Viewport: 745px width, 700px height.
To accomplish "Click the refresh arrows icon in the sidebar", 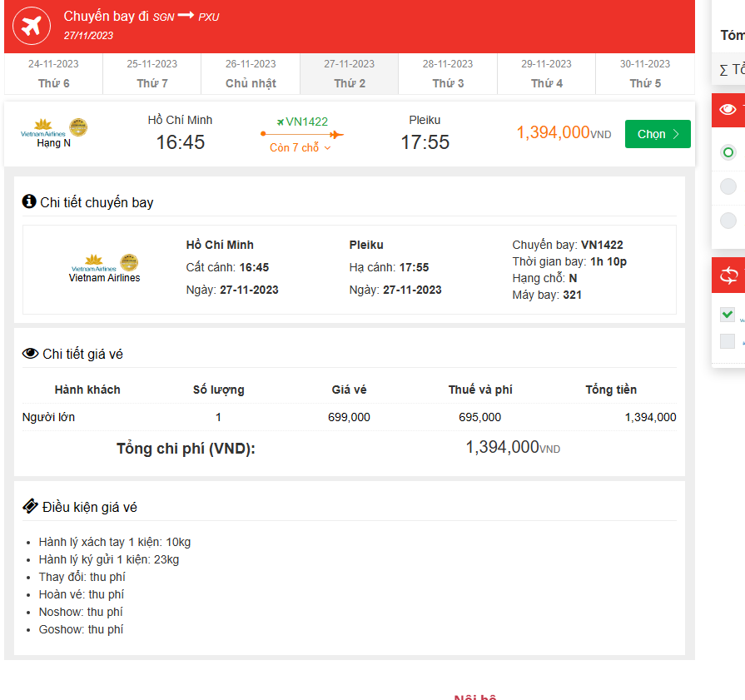I will coord(728,276).
